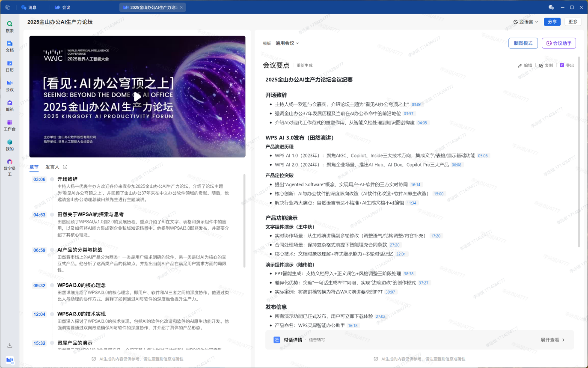This screenshot has width=588, height=368.
Task: Close the 2025金山办公AI生产力论坛 tab
Action: (x=181, y=8)
